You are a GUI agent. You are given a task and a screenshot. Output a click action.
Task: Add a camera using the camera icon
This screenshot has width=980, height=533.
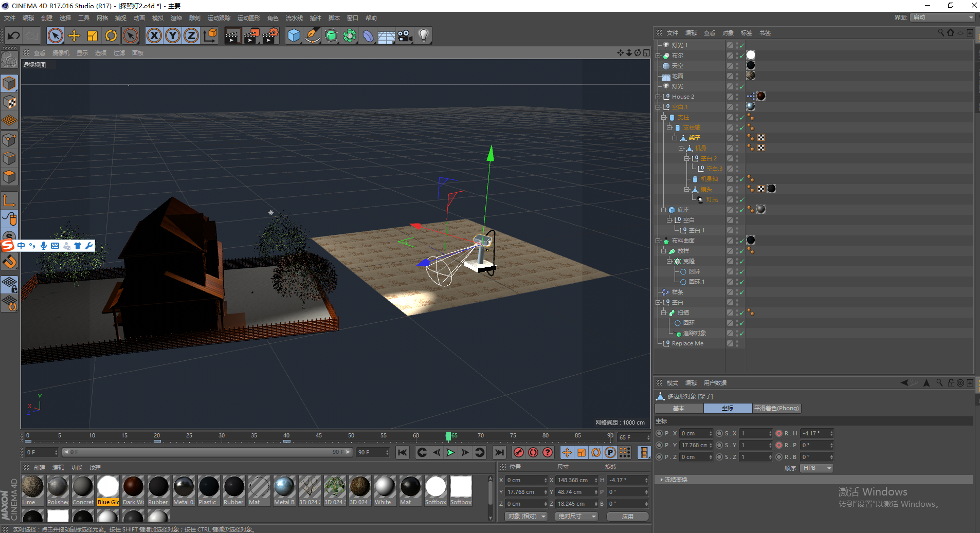(405, 35)
